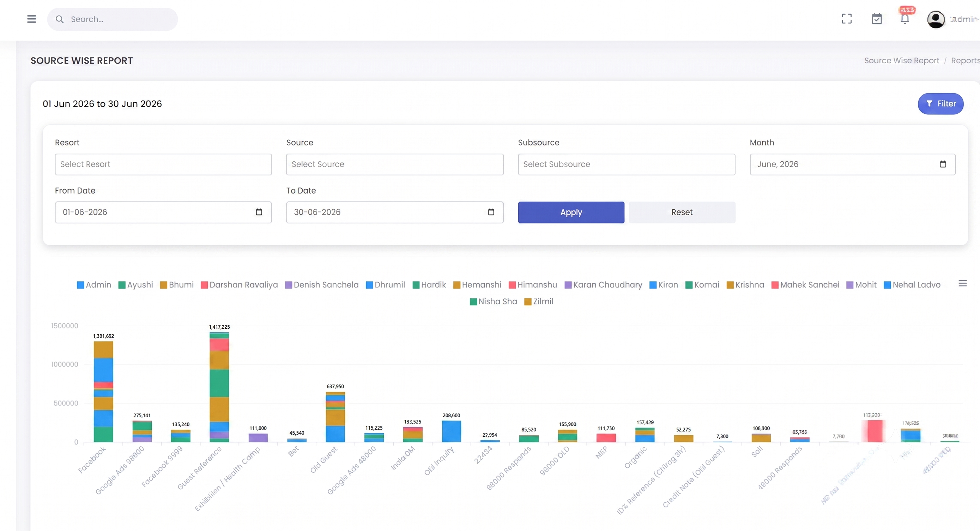Click the 49000 Responds axis label

click(780, 467)
